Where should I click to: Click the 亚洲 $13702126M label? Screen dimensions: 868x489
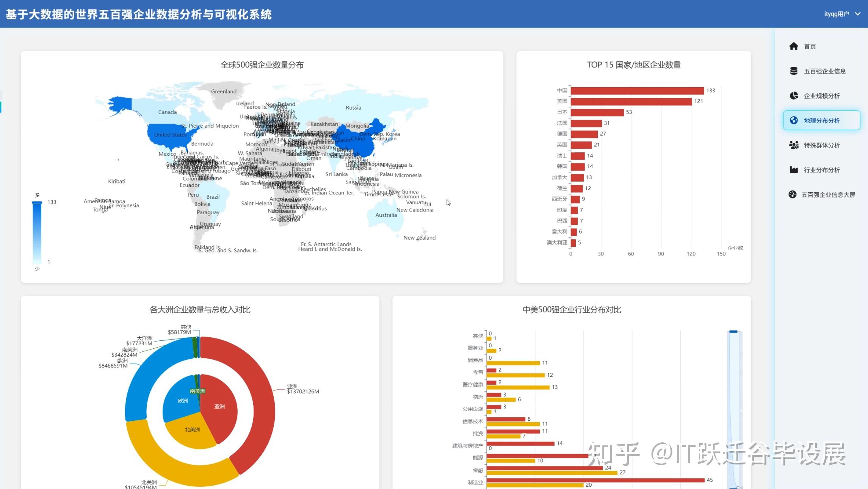point(303,389)
